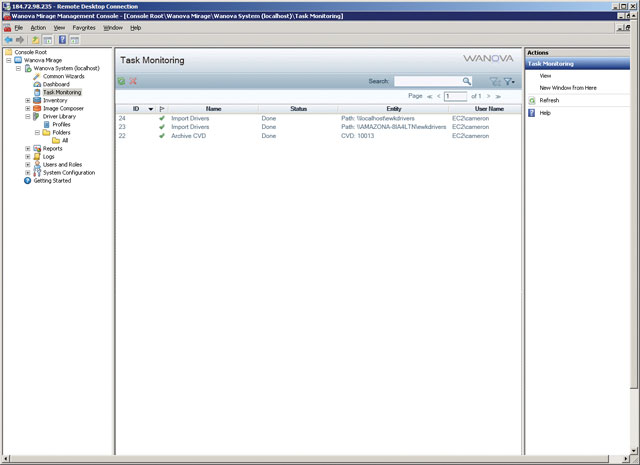Click the Refresh icon in Actions pane

[532, 100]
